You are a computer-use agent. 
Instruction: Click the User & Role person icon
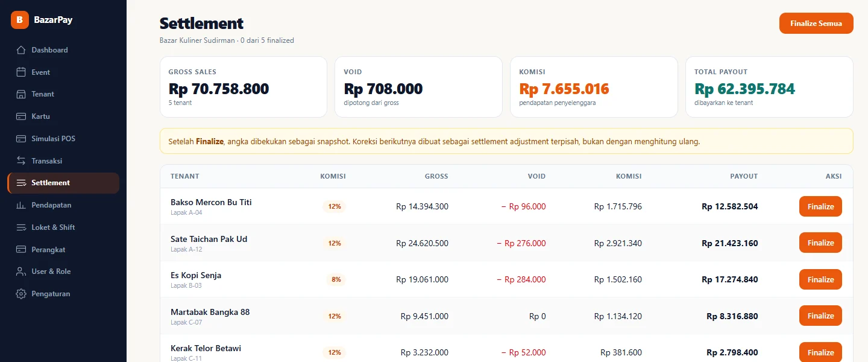pyautogui.click(x=21, y=271)
